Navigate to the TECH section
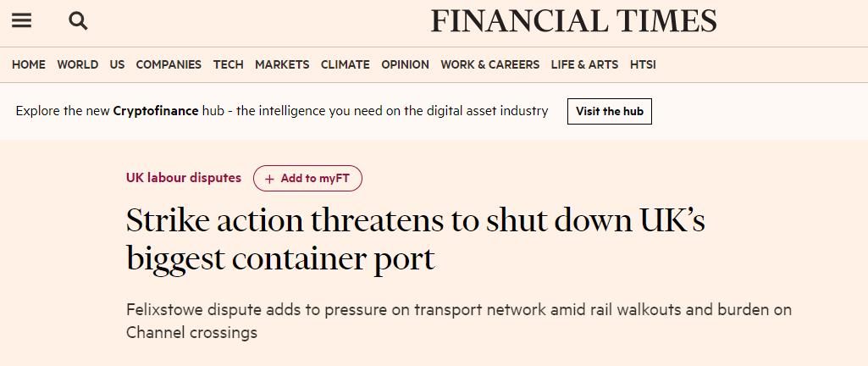 point(228,64)
